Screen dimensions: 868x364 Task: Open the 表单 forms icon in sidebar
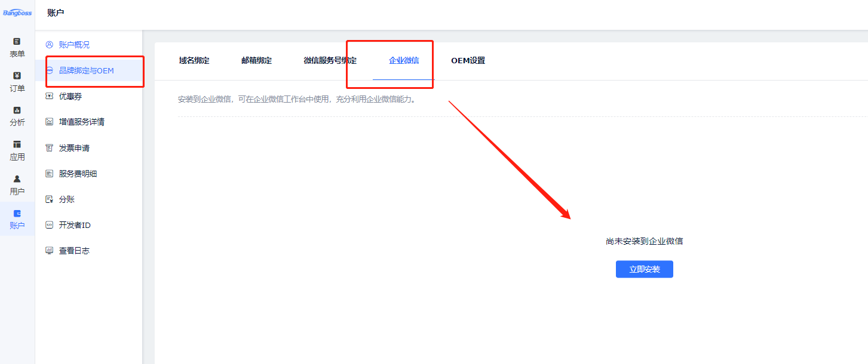(17, 42)
